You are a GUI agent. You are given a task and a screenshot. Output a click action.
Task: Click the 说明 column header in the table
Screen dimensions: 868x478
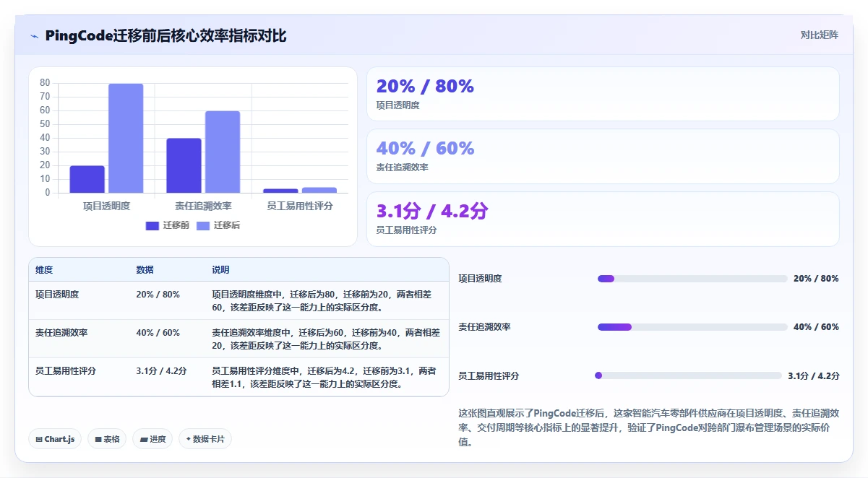[x=220, y=270]
